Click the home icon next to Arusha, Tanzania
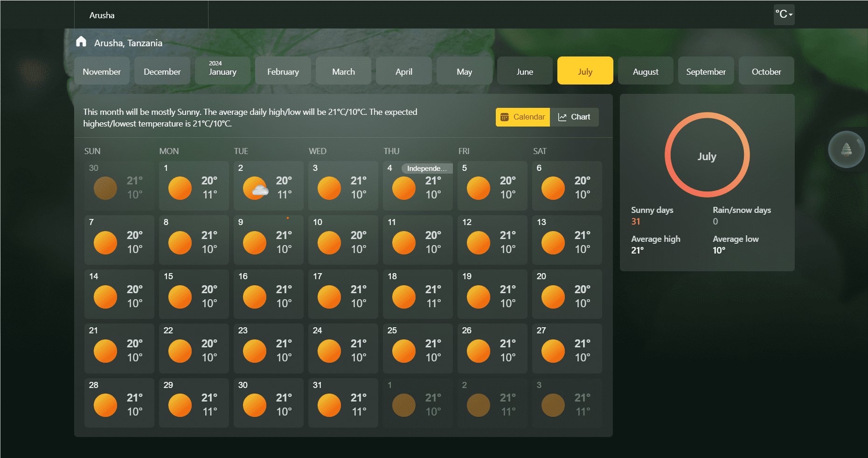 (x=81, y=42)
